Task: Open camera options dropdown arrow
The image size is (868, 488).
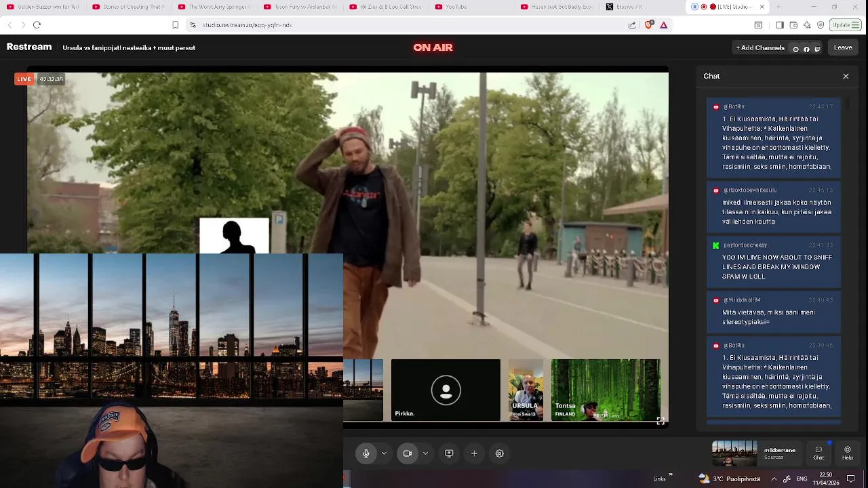Action: pos(425,453)
